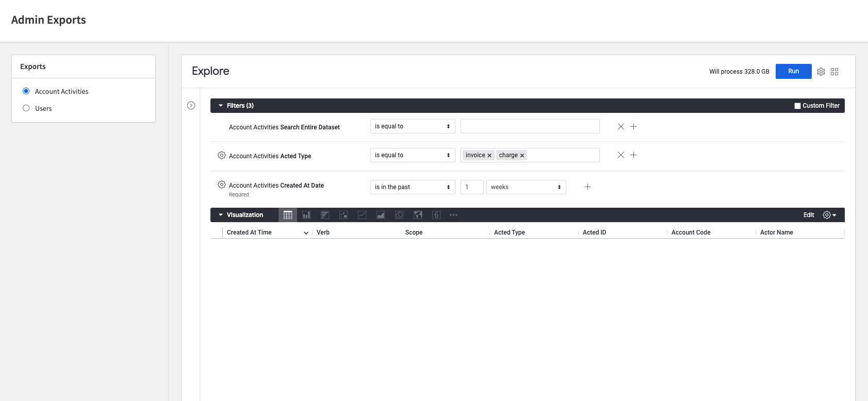Image resolution: width=868 pixels, height=401 pixels.
Task: Select the single value visualization
Action: tap(436, 215)
